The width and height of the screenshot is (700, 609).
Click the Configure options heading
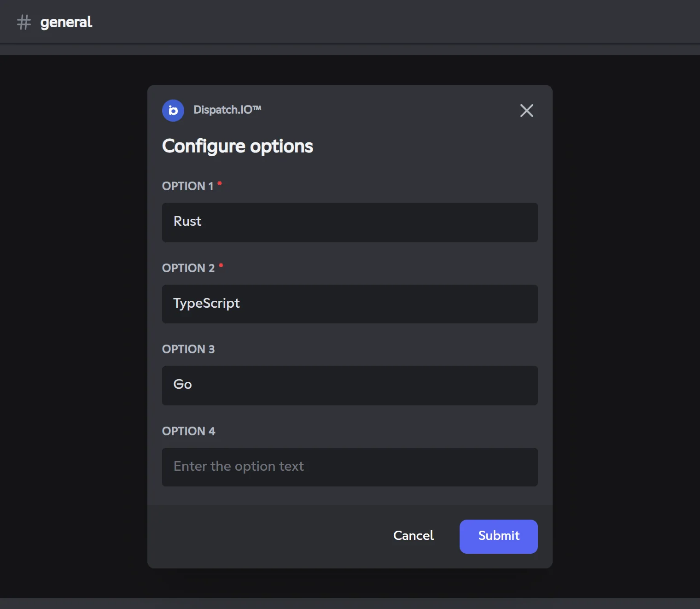[238, 146]
